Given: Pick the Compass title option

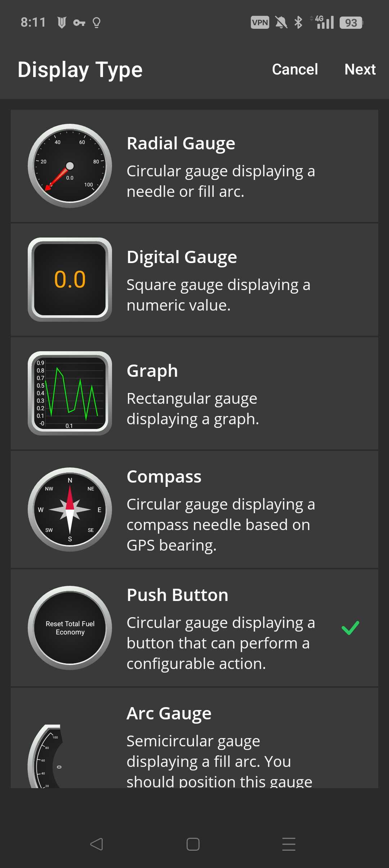Looking at the screenshot, I should [164, 476].
